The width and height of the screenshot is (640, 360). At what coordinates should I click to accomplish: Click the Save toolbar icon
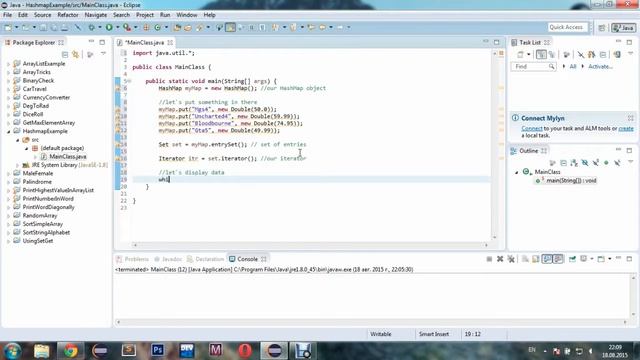[43, 27]
